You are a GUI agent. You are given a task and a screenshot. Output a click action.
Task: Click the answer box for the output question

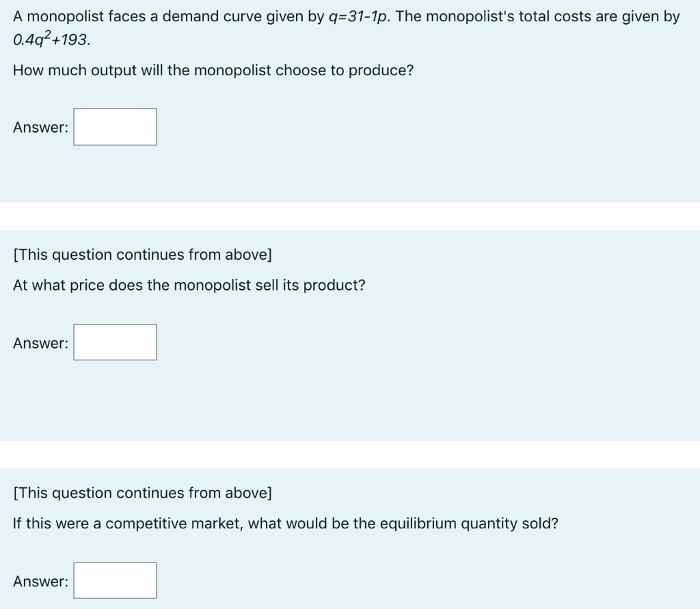tap(114, 126)
